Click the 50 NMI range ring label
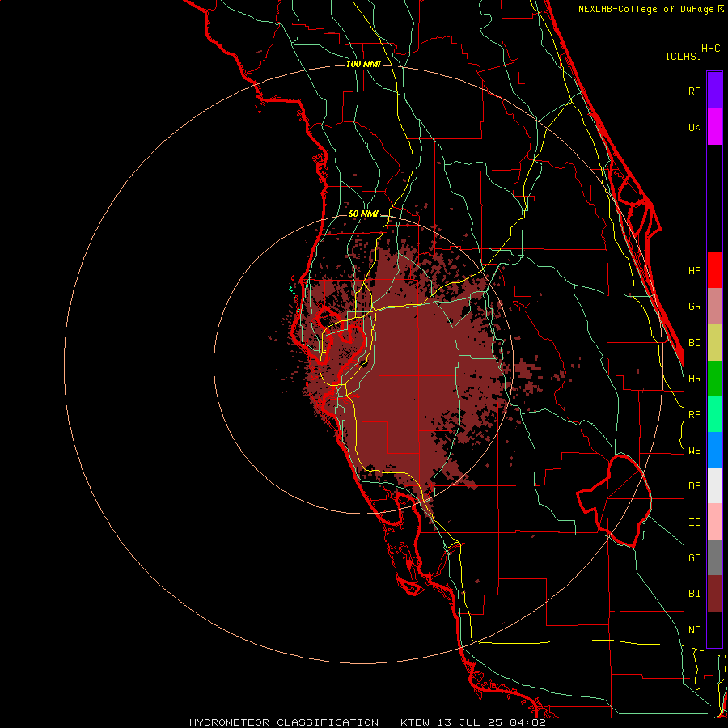The width and height of the screenshot is (728, 728). point(363,214)
